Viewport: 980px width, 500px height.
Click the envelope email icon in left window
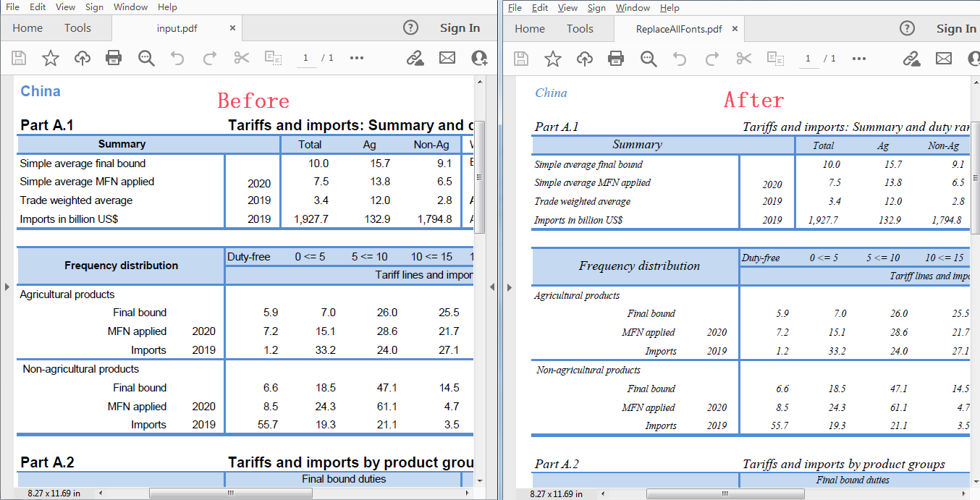tap(447, 58)
